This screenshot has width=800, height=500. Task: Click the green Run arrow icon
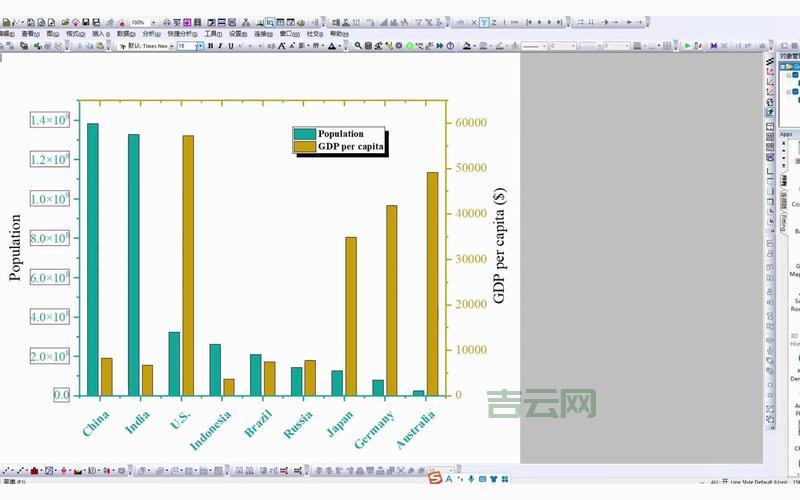(x=688, y=46)
